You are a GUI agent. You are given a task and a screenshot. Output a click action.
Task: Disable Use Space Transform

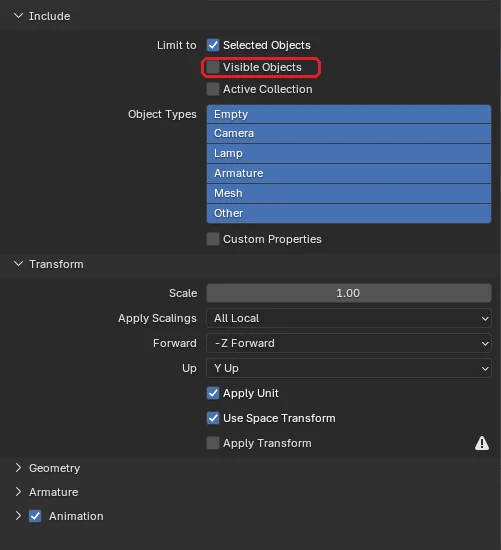point(213,418)
